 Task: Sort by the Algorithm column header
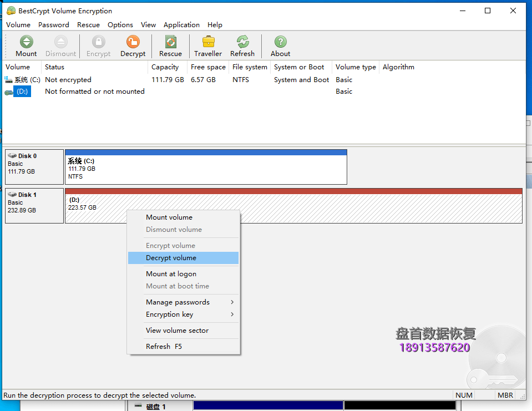(x=398, y=67)
